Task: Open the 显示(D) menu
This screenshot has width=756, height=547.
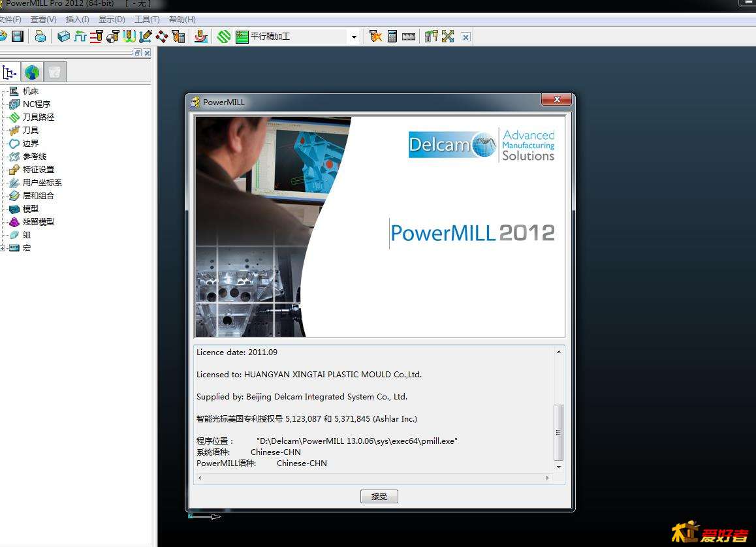Action: (112, 20)
